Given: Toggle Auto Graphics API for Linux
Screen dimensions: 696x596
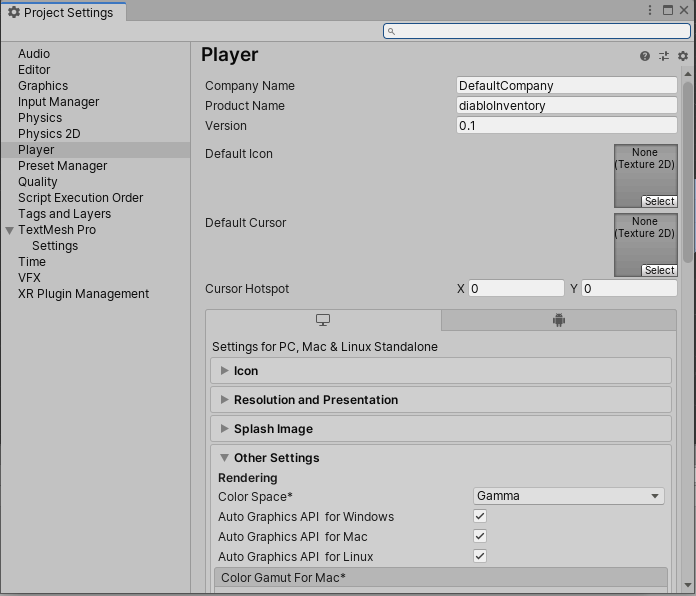Looking at the screenshot, I should (x=480, y=557).
